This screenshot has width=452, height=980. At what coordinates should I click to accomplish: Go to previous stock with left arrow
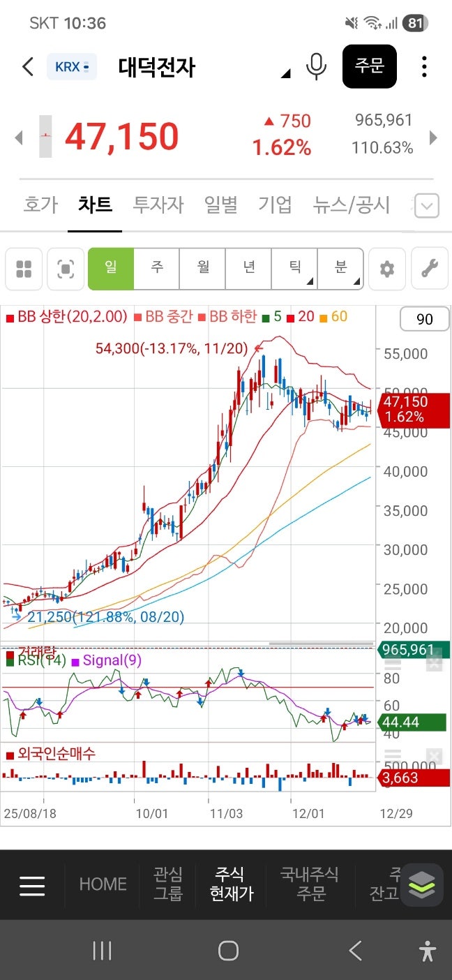click(x=19, y=137)
